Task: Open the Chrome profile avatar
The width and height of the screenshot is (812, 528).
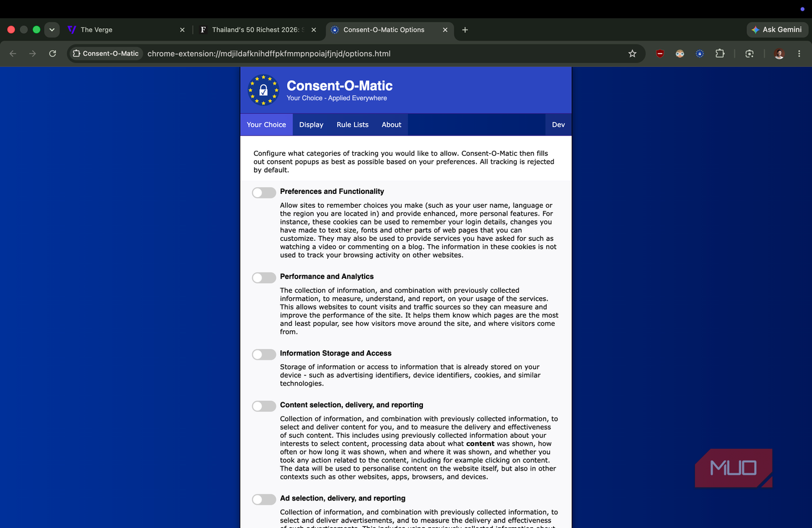Action: pyautogui.click(x=779, y=54)
